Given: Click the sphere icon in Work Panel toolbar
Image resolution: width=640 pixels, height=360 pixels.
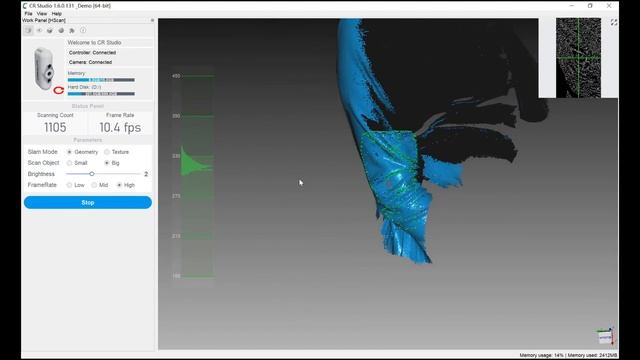Looking at the screenshot, I should coord(61,30).
